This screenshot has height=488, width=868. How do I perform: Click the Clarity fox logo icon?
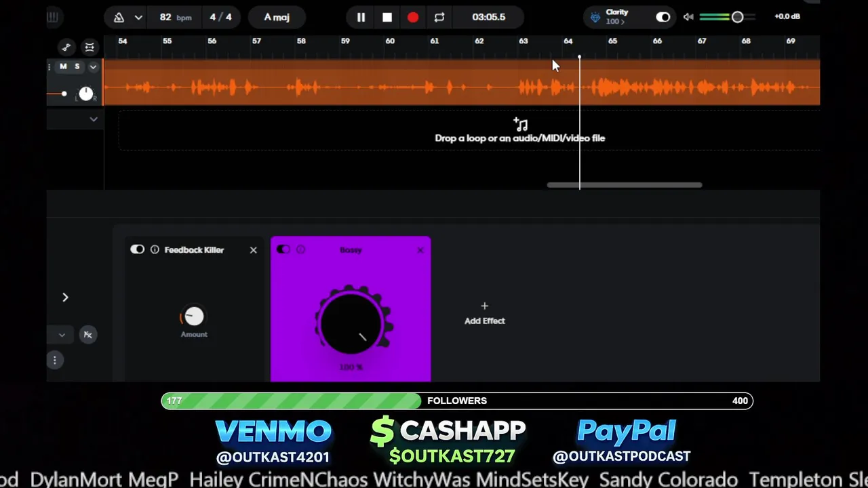point(595,18)
